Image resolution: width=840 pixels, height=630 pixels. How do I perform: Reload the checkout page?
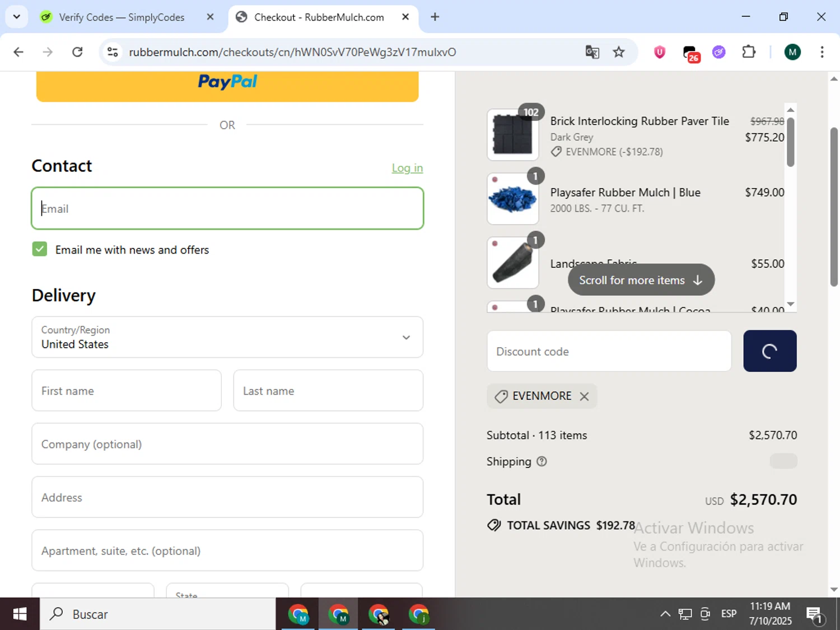(x=77, y=52)
